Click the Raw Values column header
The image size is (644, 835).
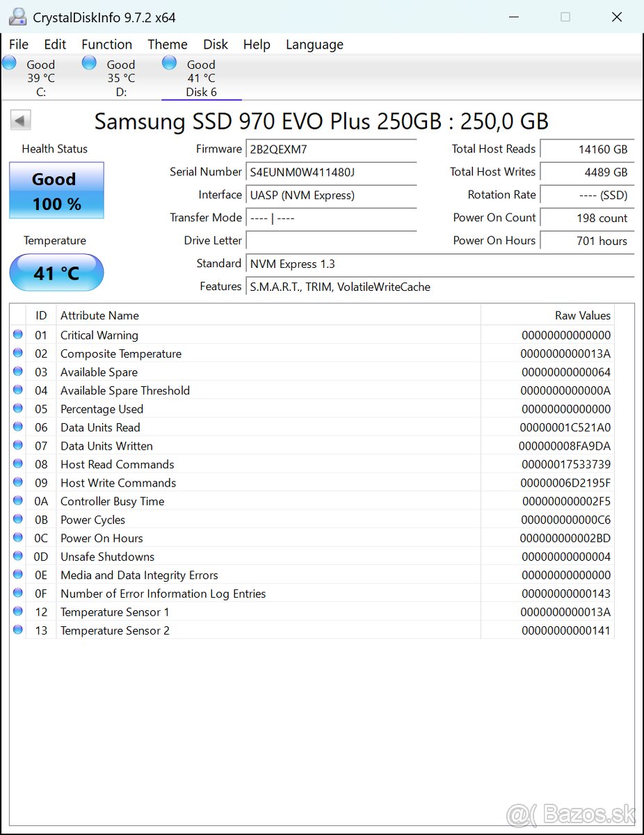click(583, 315)
